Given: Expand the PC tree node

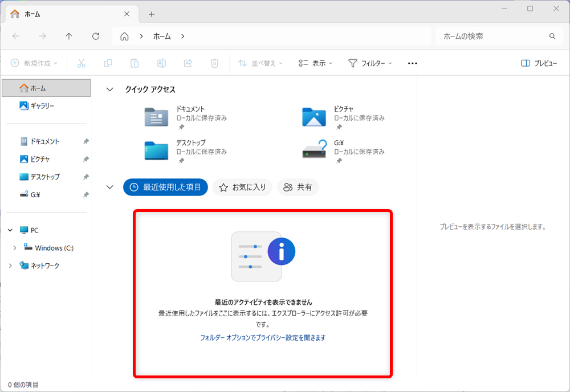Looking at the screenshot, I should tap(10, 230).
